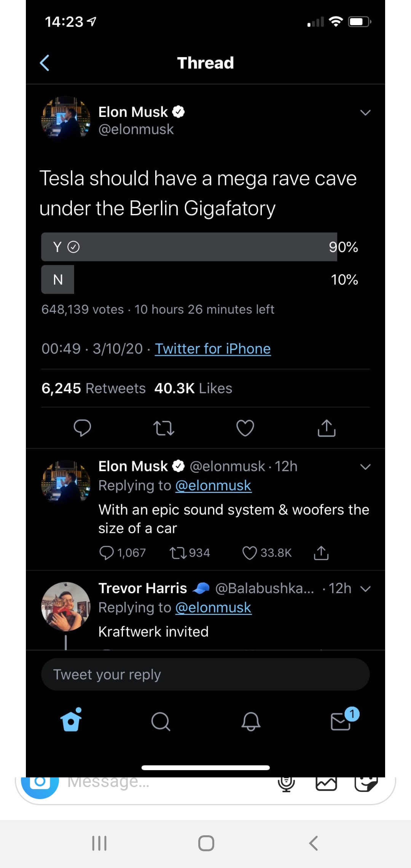Viewport: 411px width, 868px height.
Task: Open the Search tab magnifier icon
Action: (x=161, y=721)
